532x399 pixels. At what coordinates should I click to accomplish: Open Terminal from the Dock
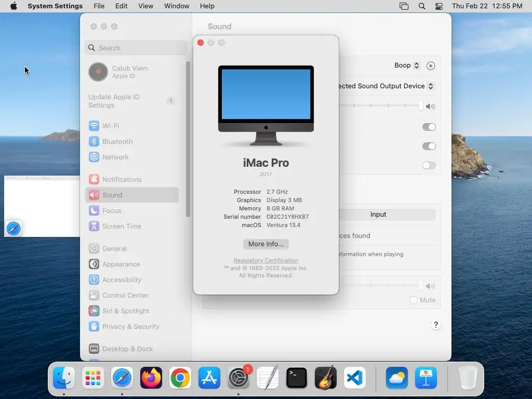[x=297, y=378]
